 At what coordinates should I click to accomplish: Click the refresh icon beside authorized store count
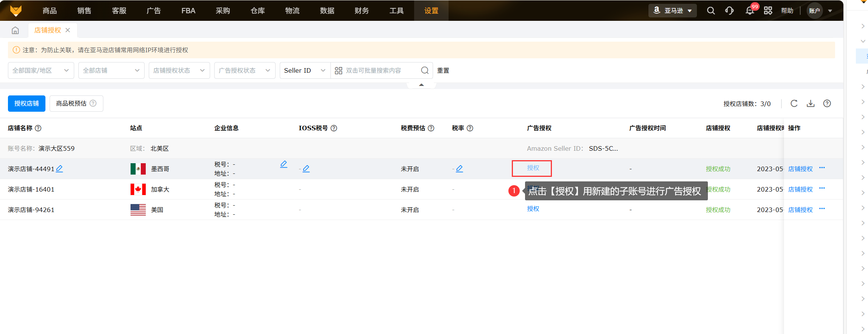[794, 103]
